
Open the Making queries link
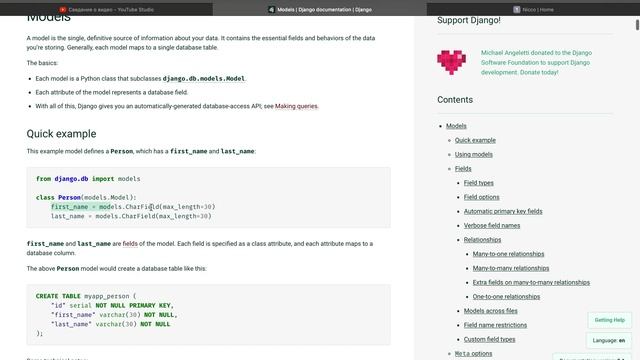pyautogui.click(x=296, y=106)
